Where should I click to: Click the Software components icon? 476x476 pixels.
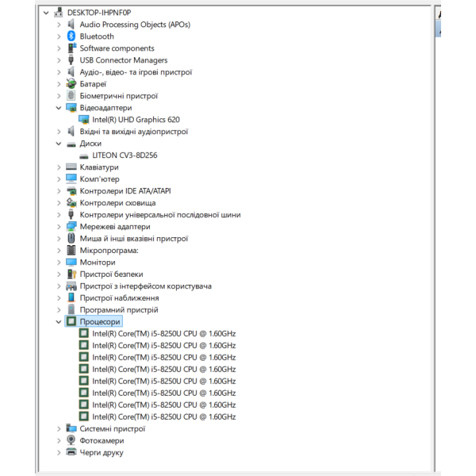(x=71, y=48)
